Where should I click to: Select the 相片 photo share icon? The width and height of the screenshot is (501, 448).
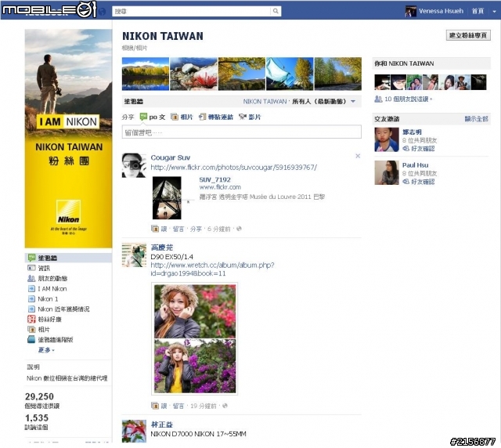point(174,117)
